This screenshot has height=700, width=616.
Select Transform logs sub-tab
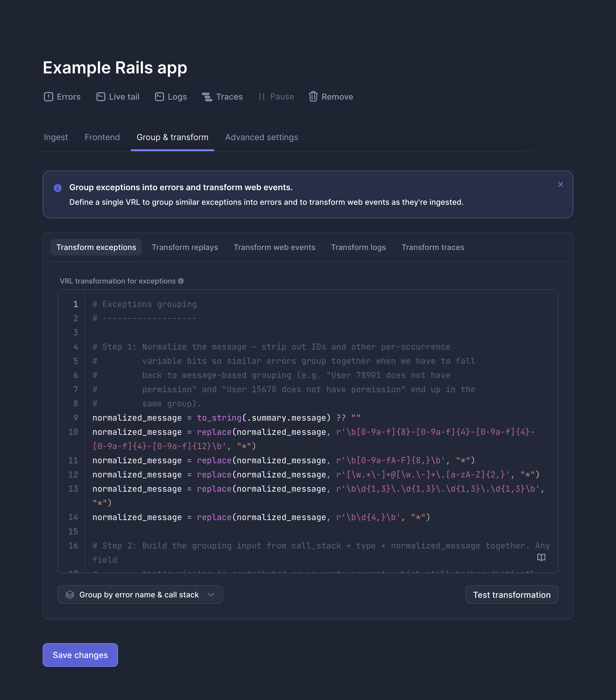click(x=359, y=247)
